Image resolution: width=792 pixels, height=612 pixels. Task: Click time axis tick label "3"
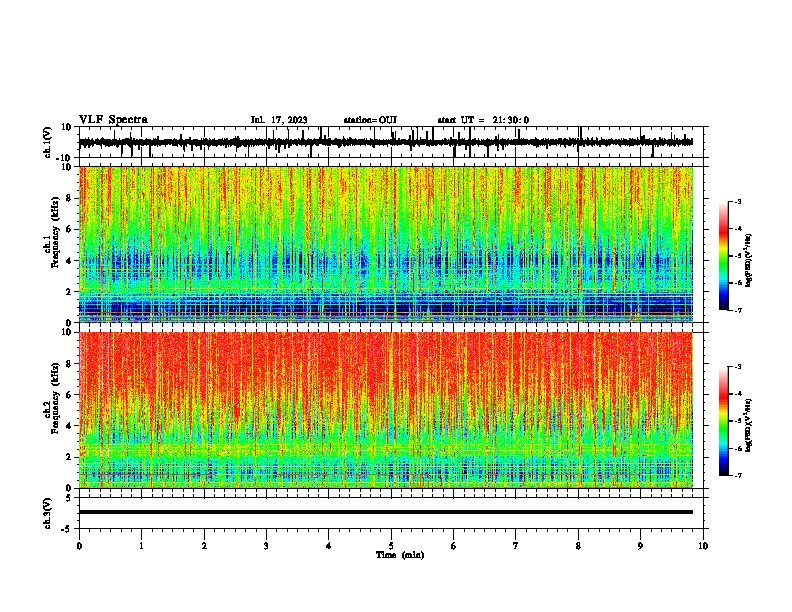(x=267, y=546)
